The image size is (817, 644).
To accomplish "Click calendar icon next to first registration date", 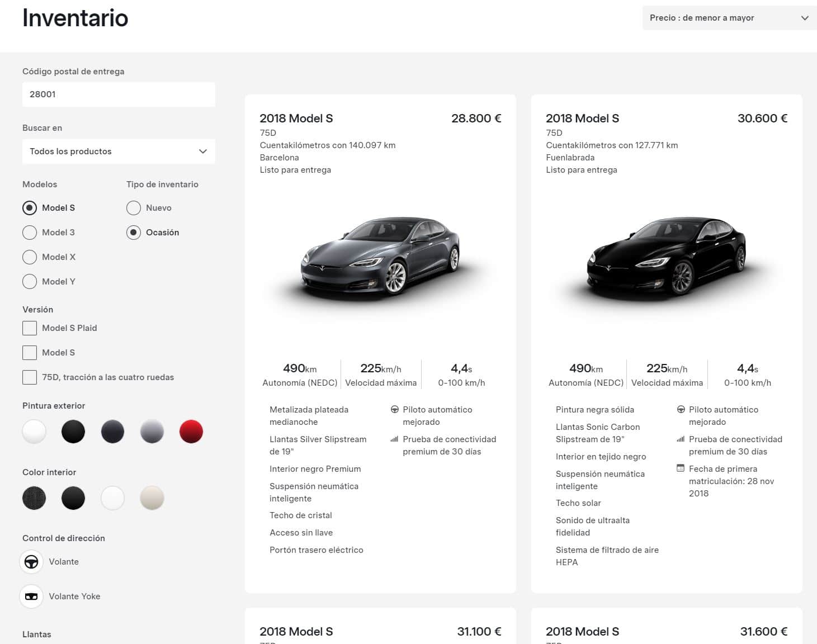I will [681, 468].
